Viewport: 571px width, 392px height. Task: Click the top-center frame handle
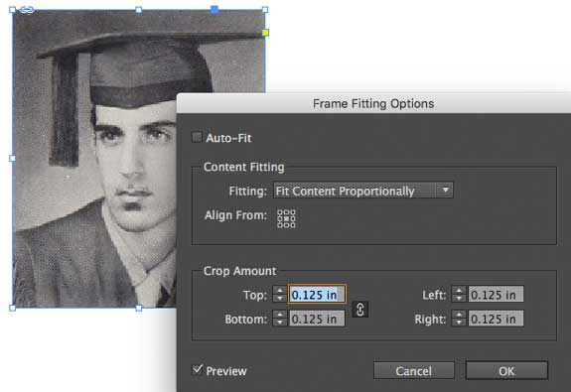pyautogui.click(x=139, y=10)
